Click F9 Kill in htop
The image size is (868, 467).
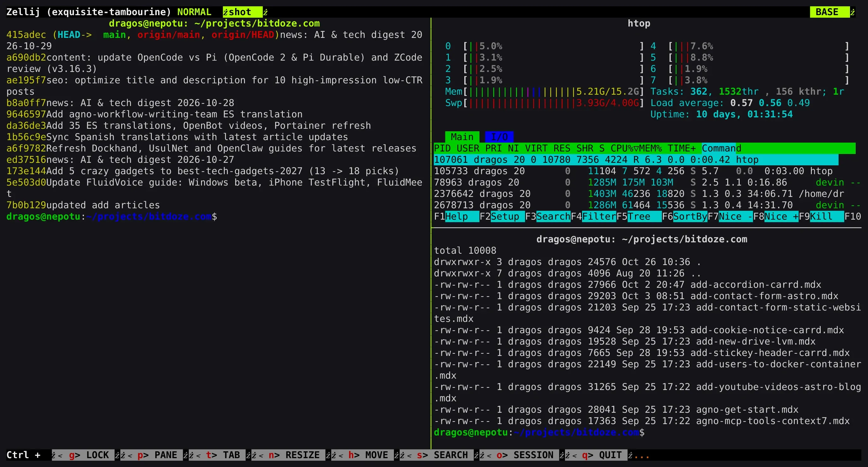(822, 216)
